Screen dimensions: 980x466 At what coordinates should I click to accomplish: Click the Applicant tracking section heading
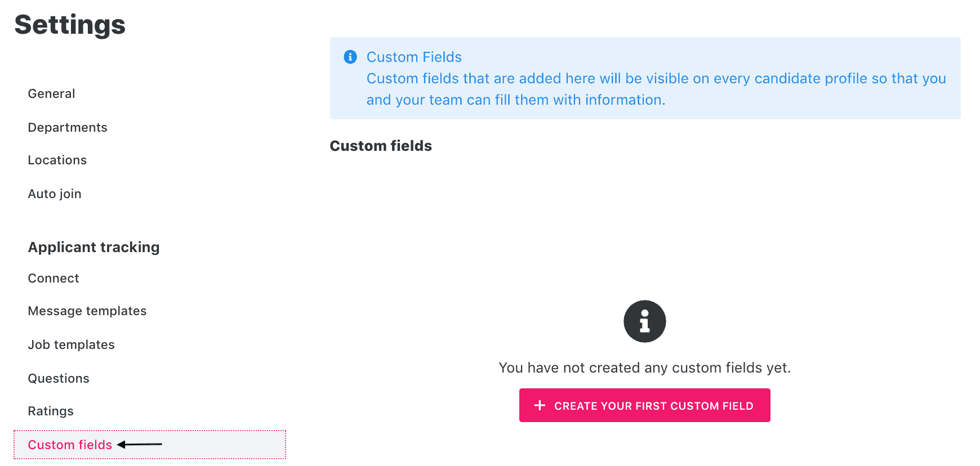coord(94,247)
